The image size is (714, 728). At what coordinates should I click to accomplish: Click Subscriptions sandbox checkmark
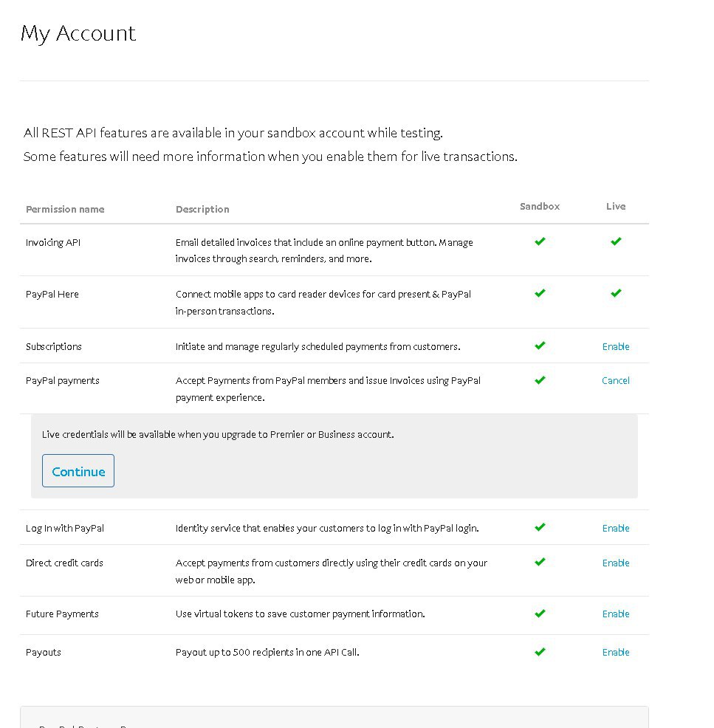(540, 346)
